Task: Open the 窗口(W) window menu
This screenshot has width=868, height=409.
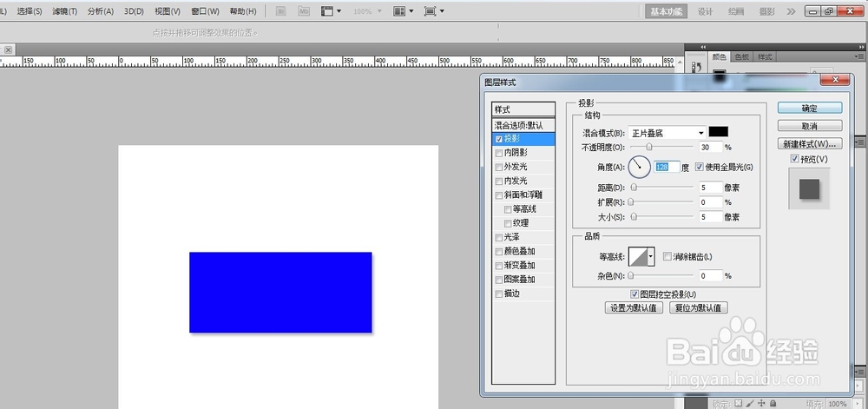Action: (x=205, y=11)
